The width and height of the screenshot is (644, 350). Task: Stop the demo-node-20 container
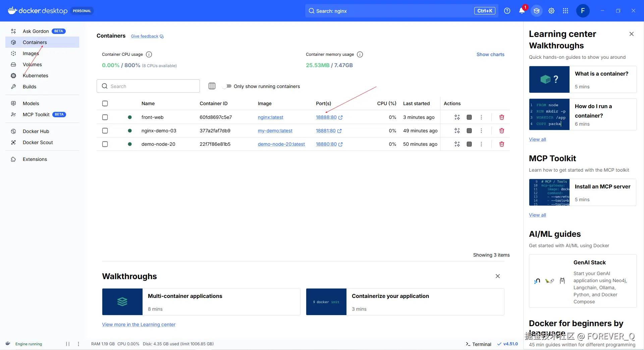click(469, 144)
